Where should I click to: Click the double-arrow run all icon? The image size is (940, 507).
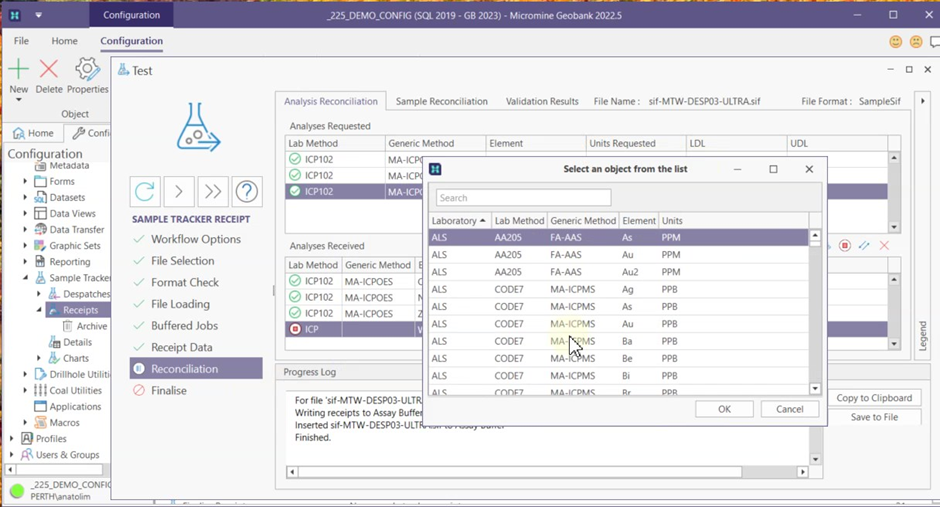point(212,191)
